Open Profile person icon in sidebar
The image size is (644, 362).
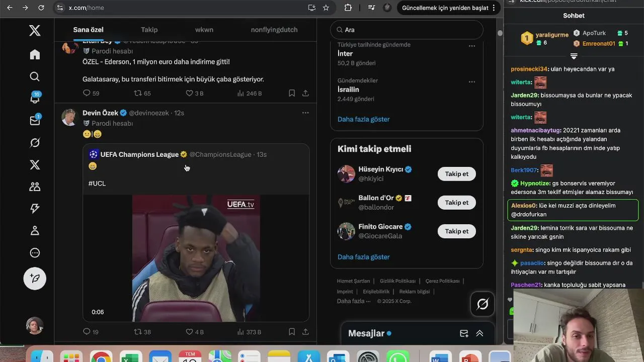point(35,231)
